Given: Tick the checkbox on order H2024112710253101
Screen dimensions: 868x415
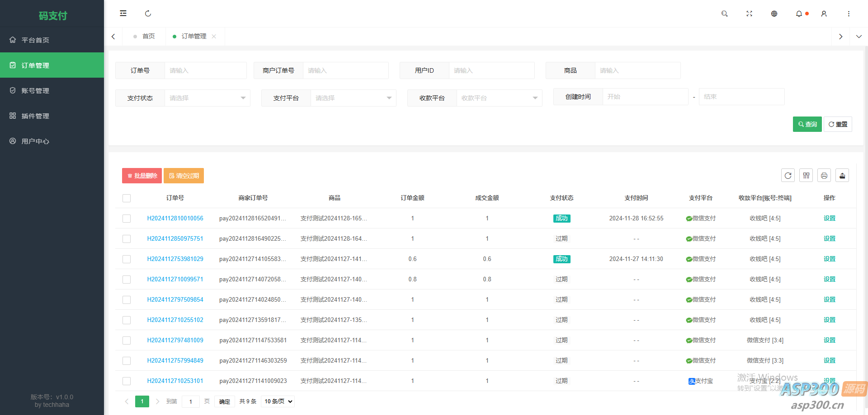Looking at the screenshot, I should (x=127, y=381).
